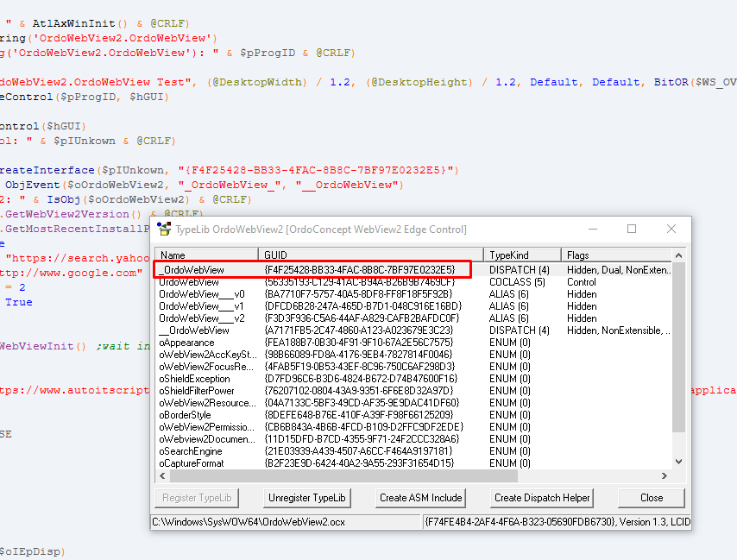Click the TypeLib window title bar icon
737x560 pixels.
163,229
